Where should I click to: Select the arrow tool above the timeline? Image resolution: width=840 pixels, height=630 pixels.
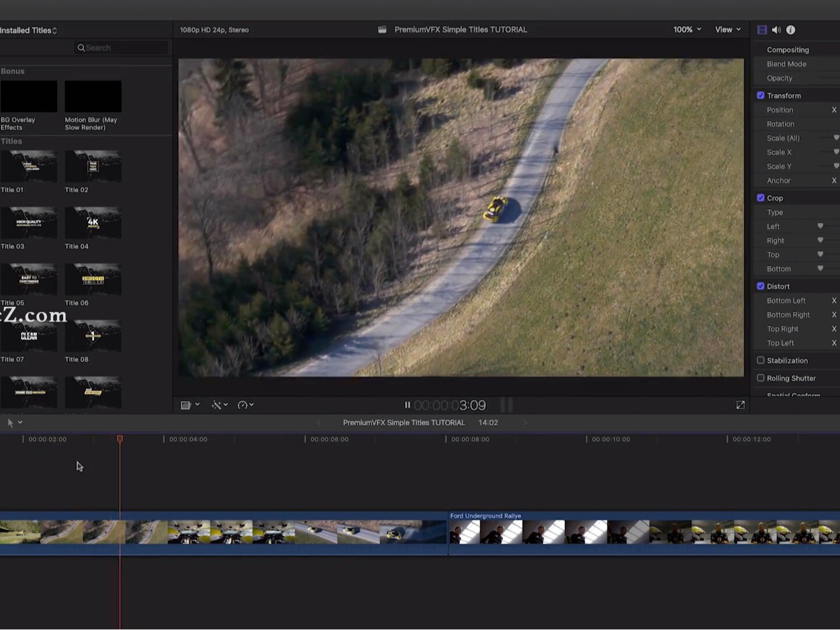11,422
